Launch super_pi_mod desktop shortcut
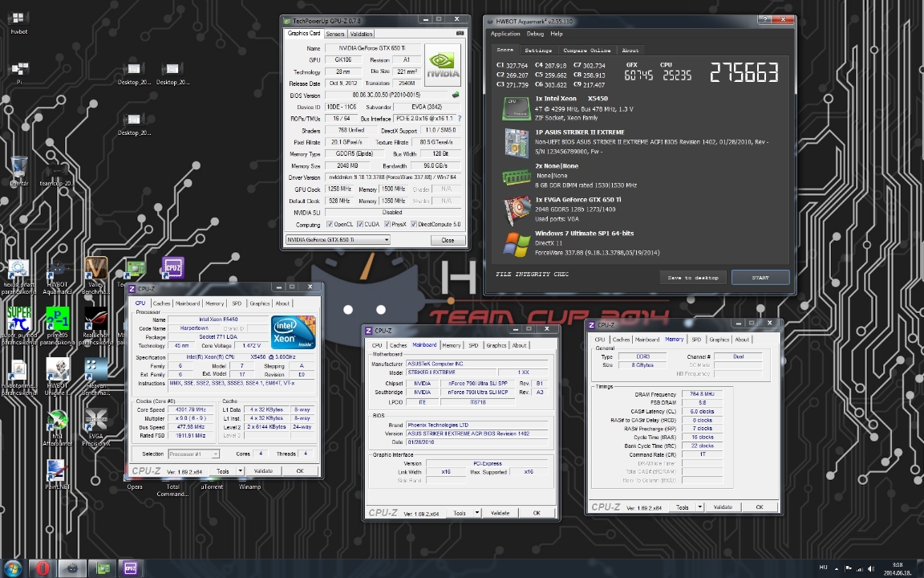924x578 pixels. pyautogui.click(x=18, y=326)
